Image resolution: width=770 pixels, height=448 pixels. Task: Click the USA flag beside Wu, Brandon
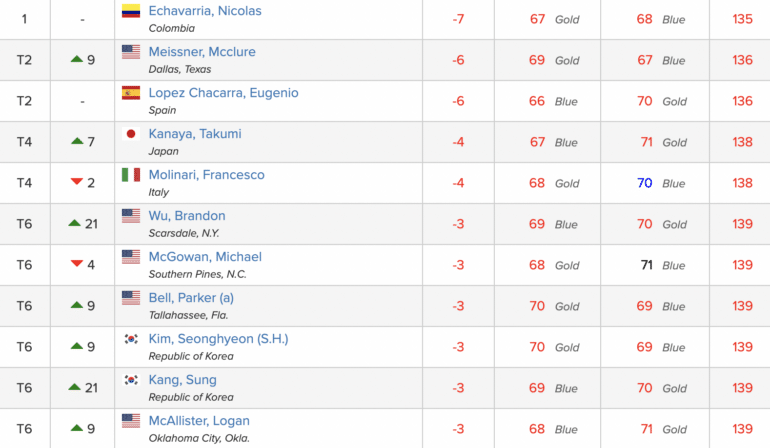pyautogui.click(x=131, y=216)
